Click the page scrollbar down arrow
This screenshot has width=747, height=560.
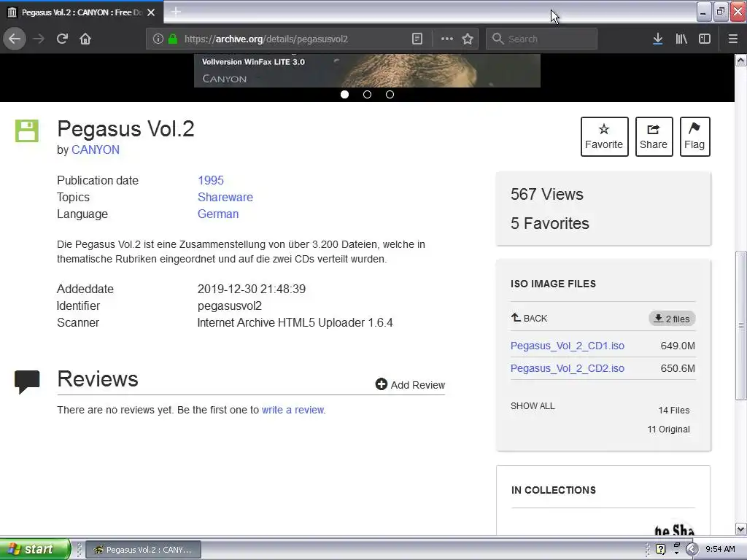pyautogui.click(x=741, y=529)
